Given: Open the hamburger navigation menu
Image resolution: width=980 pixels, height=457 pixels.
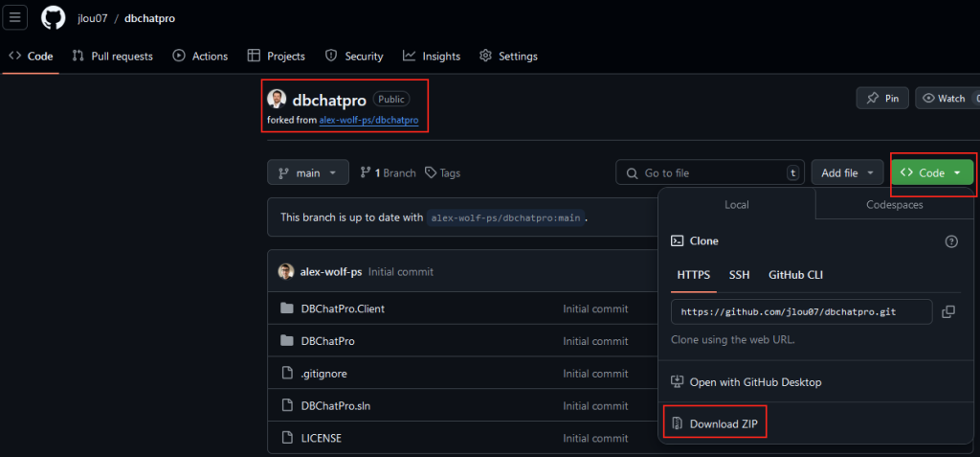Looking at the screenshot, I should tap(15, 17).
